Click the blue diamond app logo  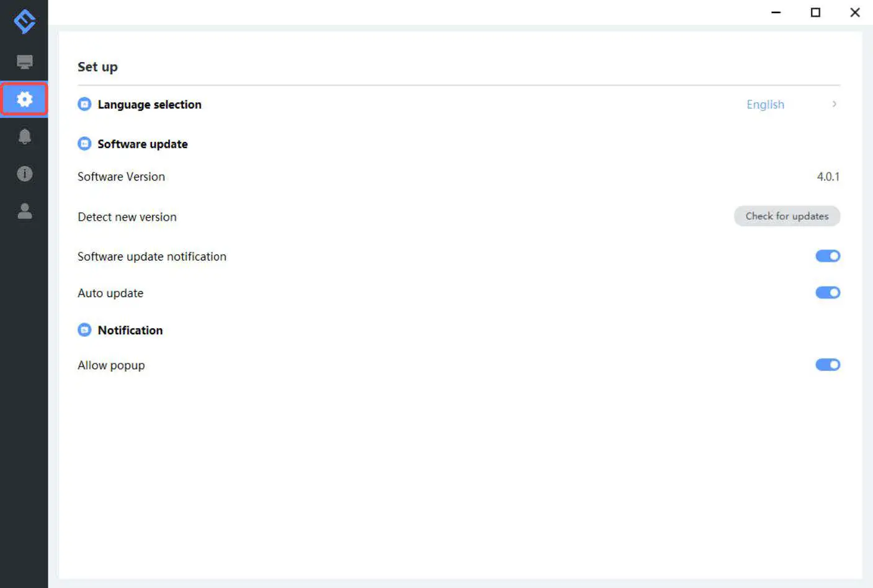tap(24, 21)
